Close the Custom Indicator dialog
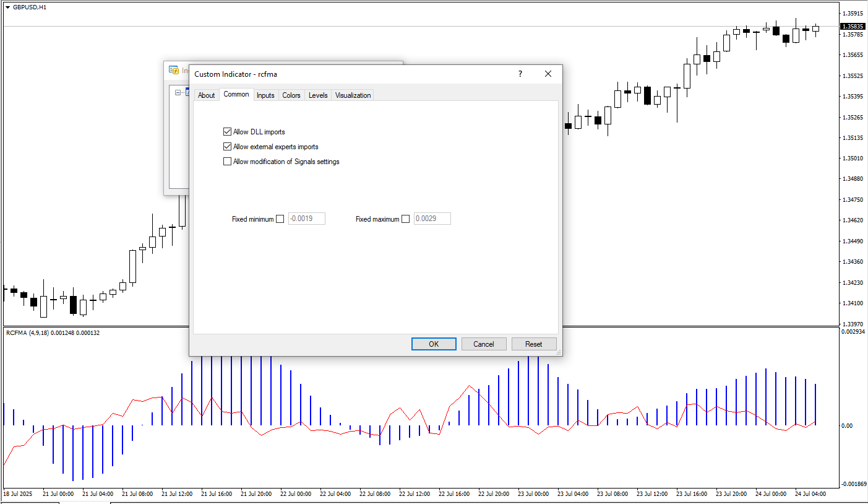The image size is (868, 504). pos(548,74)
